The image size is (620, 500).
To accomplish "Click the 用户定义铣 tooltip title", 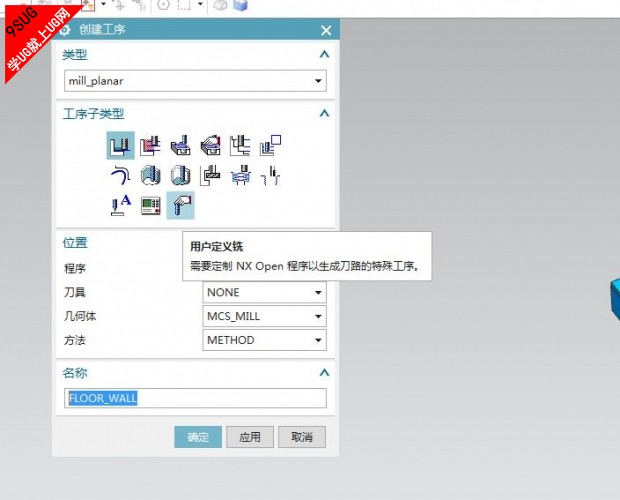I will pyautogui.click(x=216, y=247).
